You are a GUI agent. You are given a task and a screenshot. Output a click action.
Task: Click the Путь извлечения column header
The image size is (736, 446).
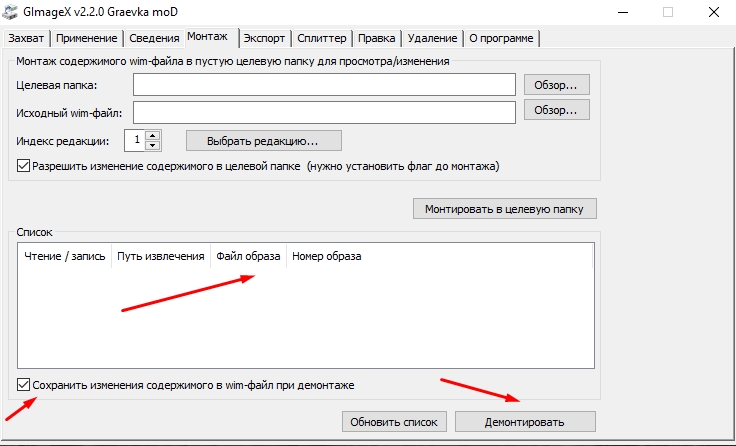point(161,256)
